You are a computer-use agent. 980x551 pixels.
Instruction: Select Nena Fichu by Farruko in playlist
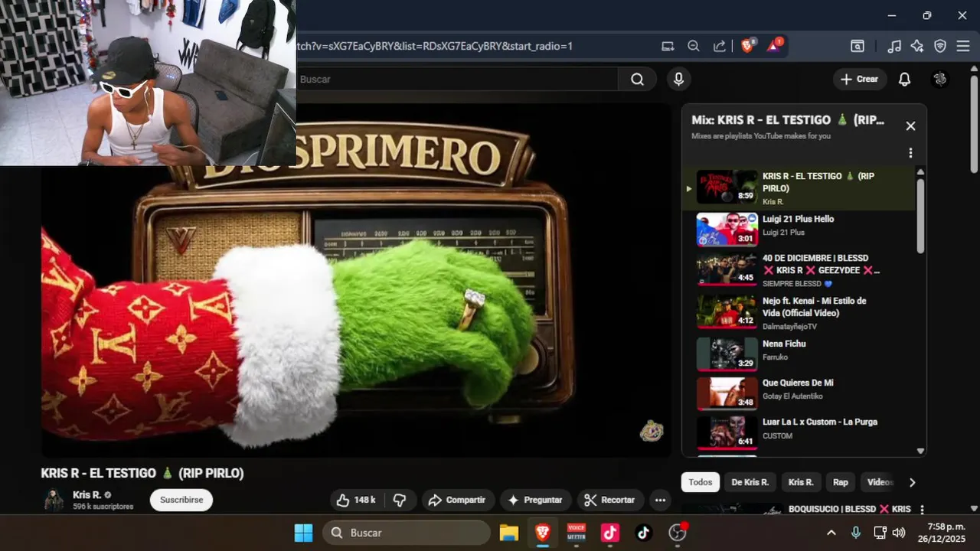(800, 353)
